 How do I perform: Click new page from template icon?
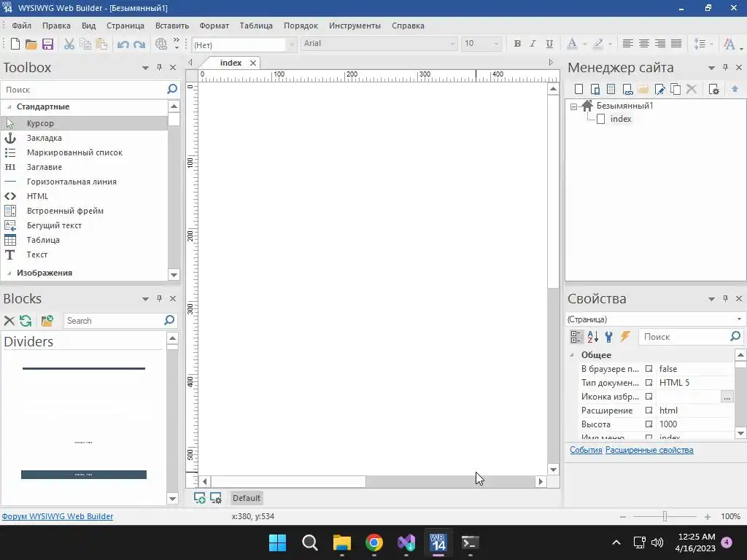click(x=595, y=89)
